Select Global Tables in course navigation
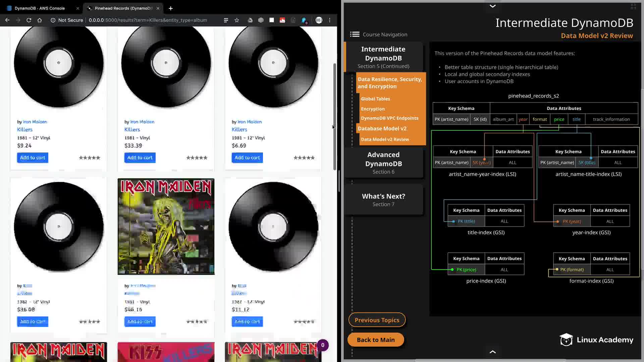 375,99
